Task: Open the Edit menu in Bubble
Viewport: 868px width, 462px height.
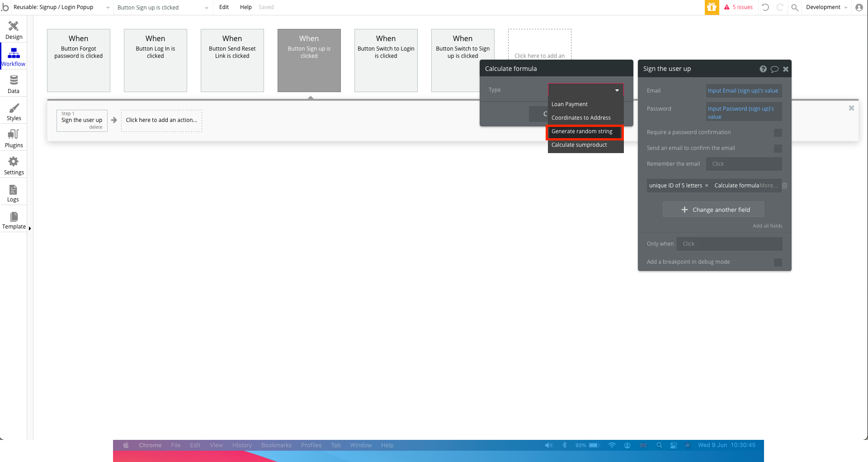Action: (224, 7)
